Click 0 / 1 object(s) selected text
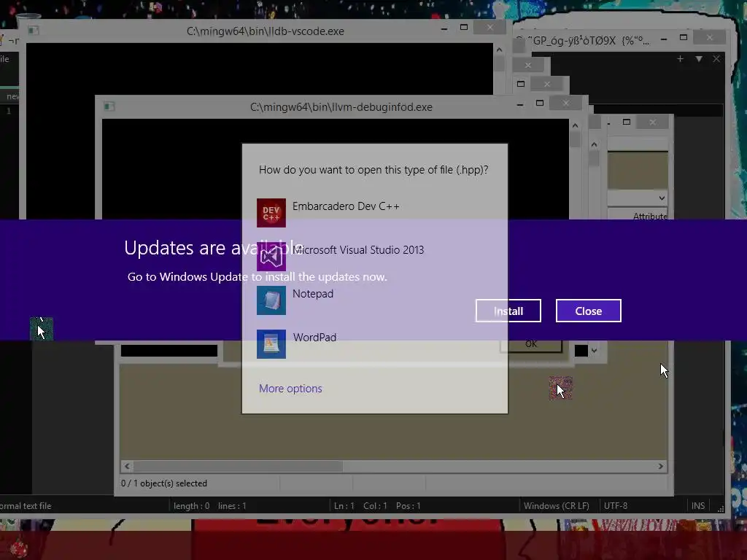The height and width of the screenshot is (560, 747). 164,483
